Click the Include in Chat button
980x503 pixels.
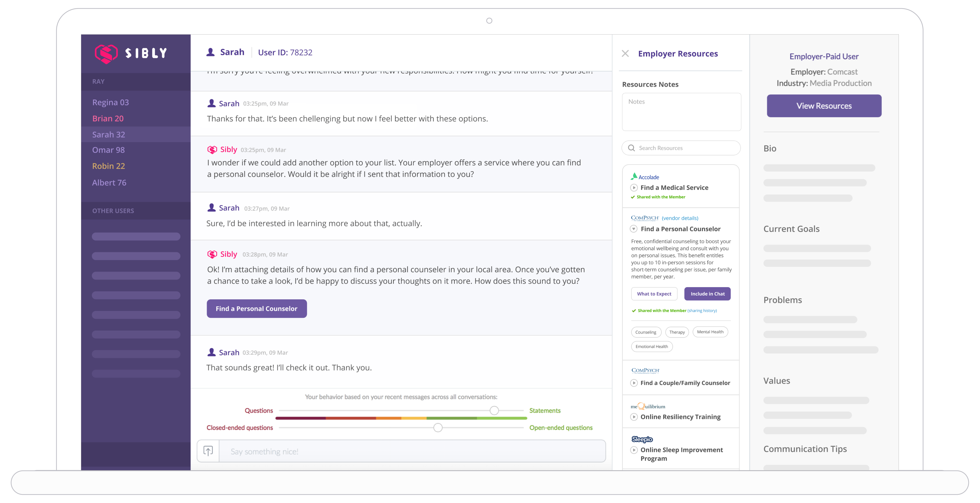[707, 294]
